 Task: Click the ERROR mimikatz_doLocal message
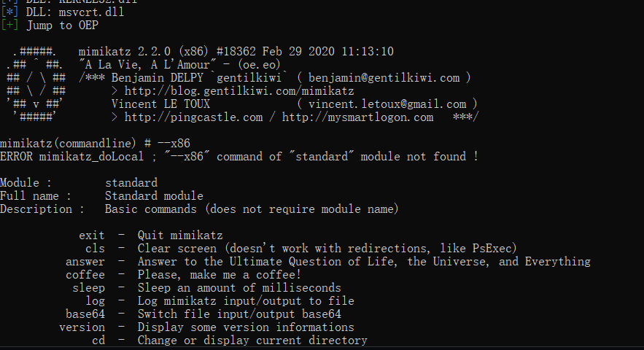pyautogui.click(x=238, y=157)
